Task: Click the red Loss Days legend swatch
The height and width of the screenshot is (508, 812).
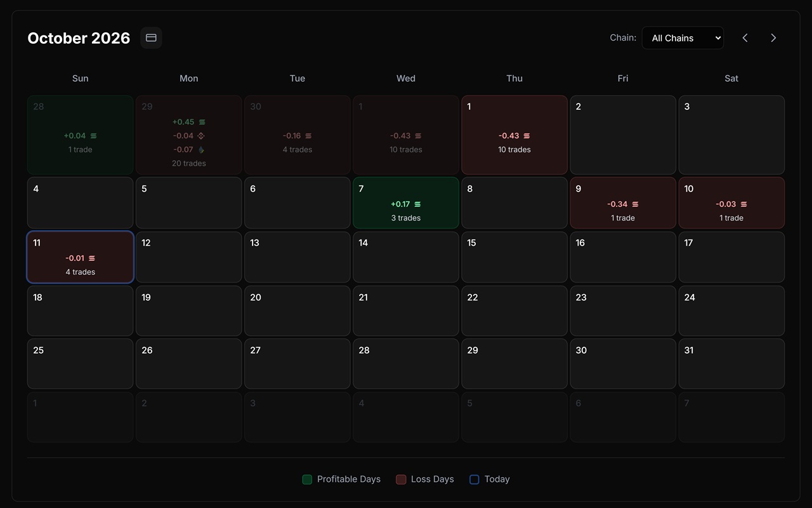Action: pyautogui.click(x=401, y=479)
